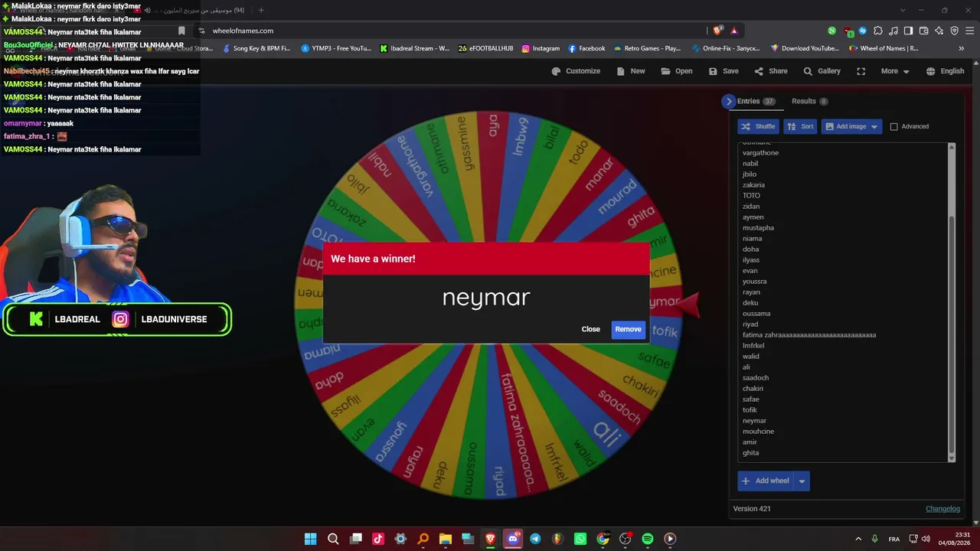
Task: Click the Brave Rewards triangle icon
Action: [x=734, y=31]
